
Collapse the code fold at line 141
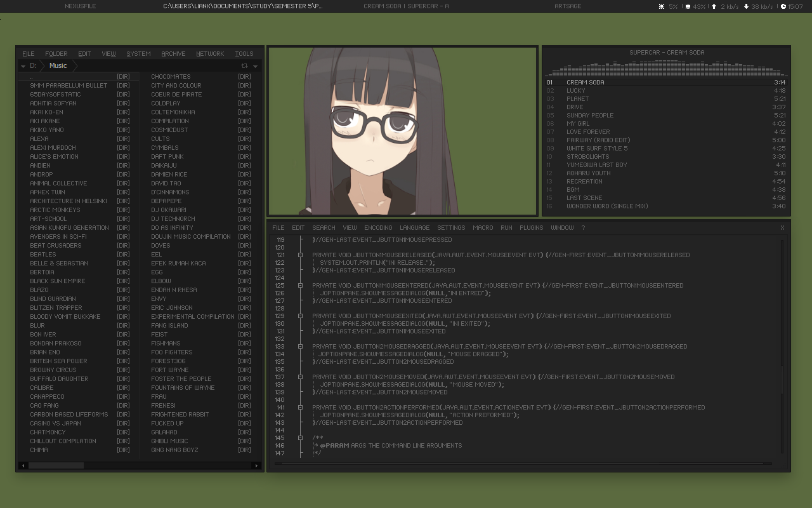300,407
